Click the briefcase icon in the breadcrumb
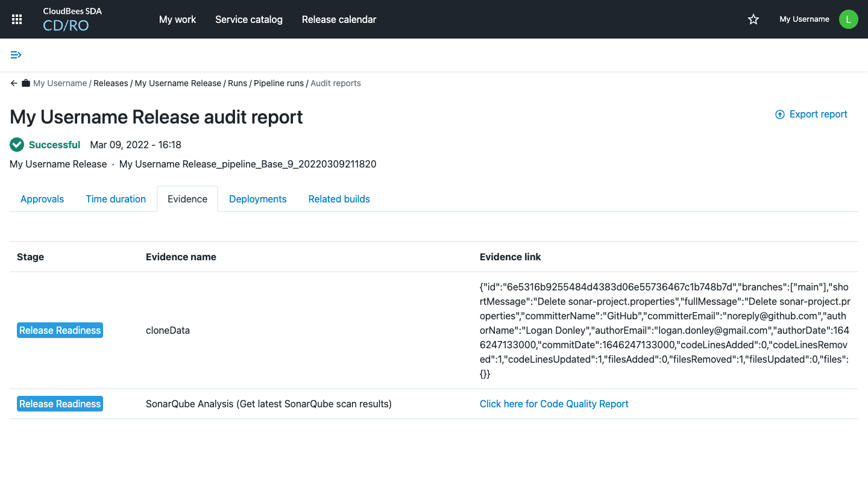The height and width of the screenshot is (482, 868). click(25, 83)
